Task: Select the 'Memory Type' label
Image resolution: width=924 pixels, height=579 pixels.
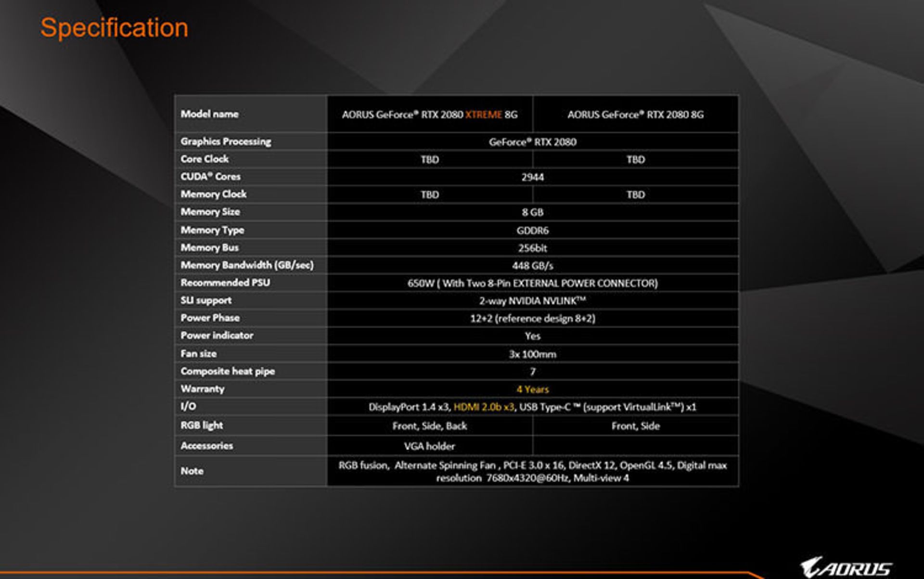Action: click(212, 230)
